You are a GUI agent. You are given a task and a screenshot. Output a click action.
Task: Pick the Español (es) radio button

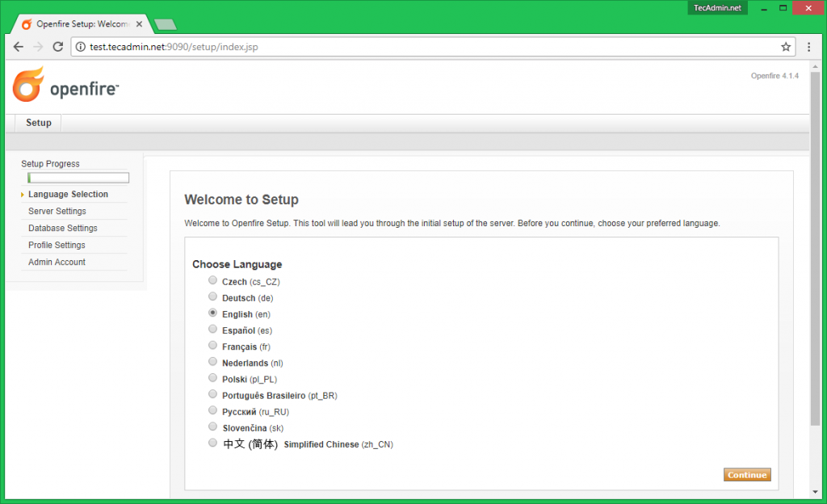pos(212,330)
